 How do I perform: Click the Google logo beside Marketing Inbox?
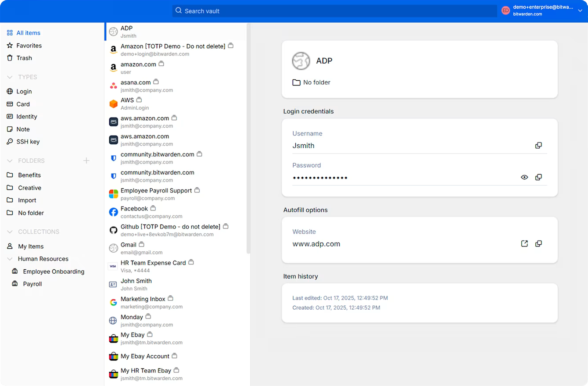click(x=113, y=302)
